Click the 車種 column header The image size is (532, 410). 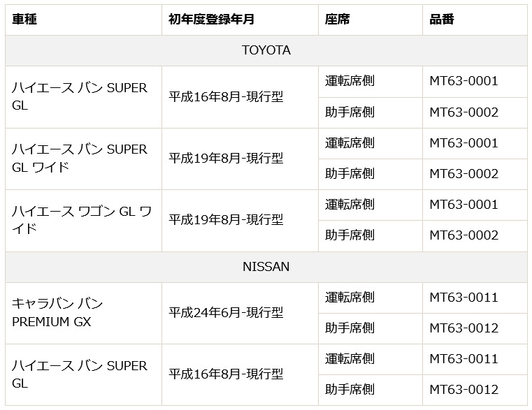pos(25,20)
